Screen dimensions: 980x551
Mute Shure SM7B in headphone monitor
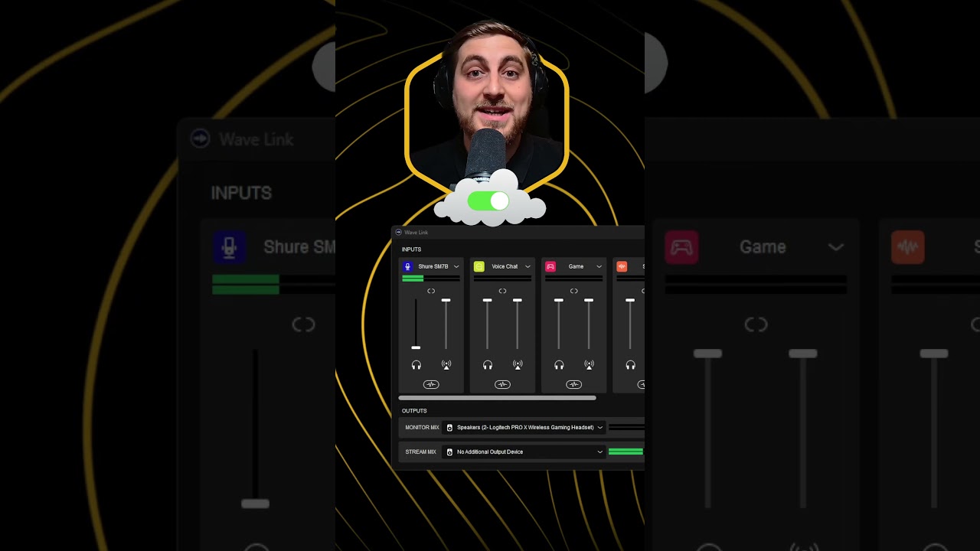(416, 365)
